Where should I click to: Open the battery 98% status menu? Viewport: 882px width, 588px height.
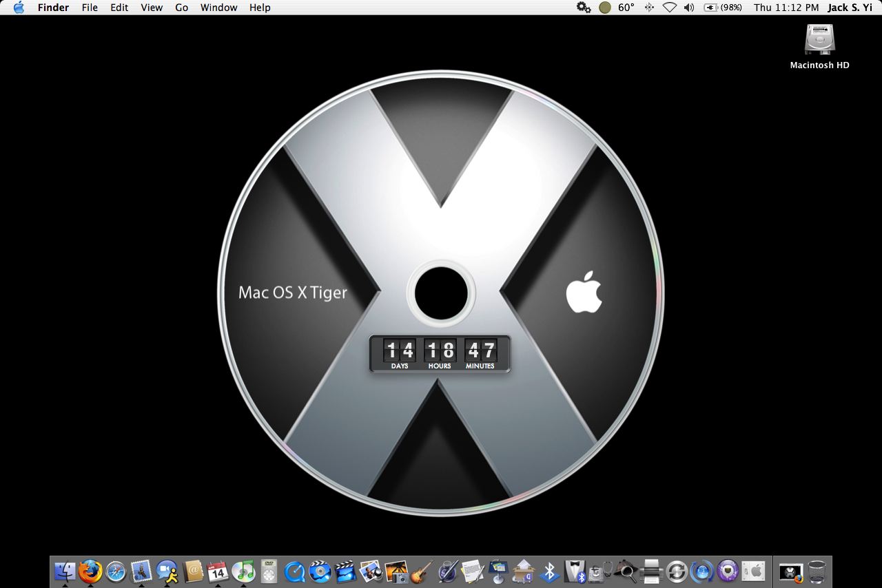click(x=723, y=8)
